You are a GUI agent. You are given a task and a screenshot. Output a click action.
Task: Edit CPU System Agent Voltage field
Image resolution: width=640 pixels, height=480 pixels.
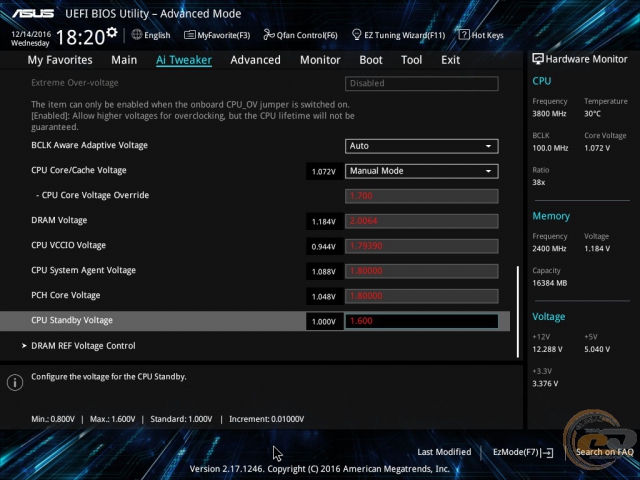click(x=422, y=271)
